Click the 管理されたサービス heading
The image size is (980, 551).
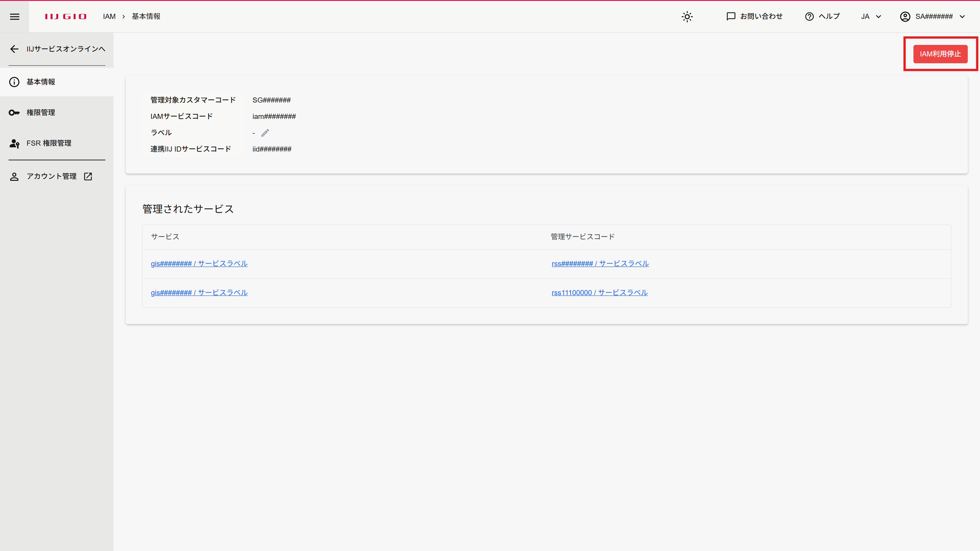(188, 209)
